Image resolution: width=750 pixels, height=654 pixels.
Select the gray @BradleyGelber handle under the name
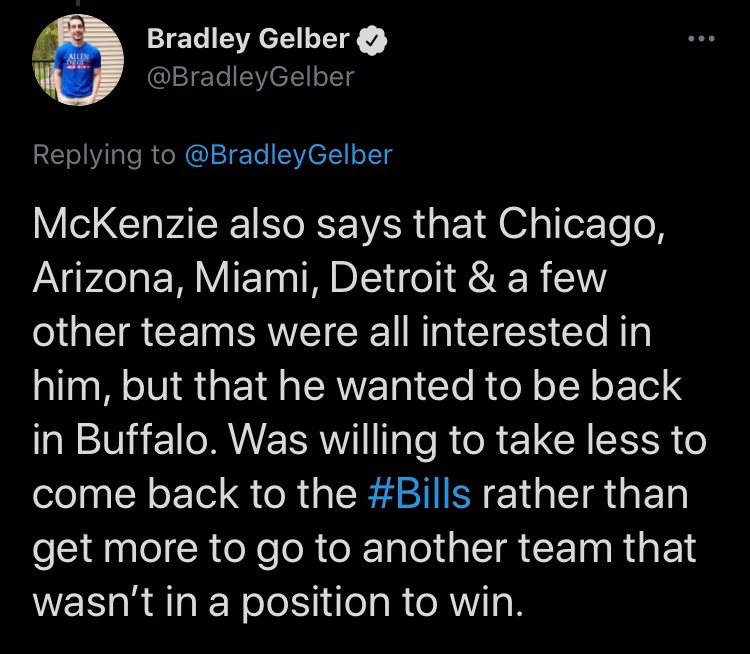251,77
